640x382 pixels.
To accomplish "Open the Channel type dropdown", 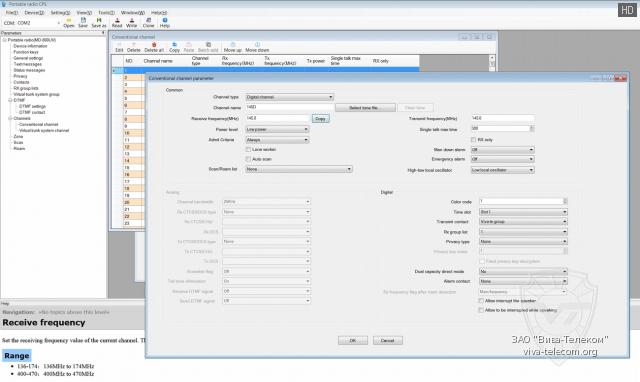I will click(x=289, y=97).
